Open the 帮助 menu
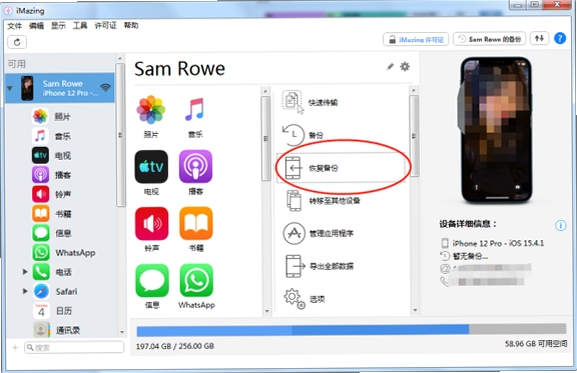This screenshot has height=373, width=577. [x=131, y=25]
